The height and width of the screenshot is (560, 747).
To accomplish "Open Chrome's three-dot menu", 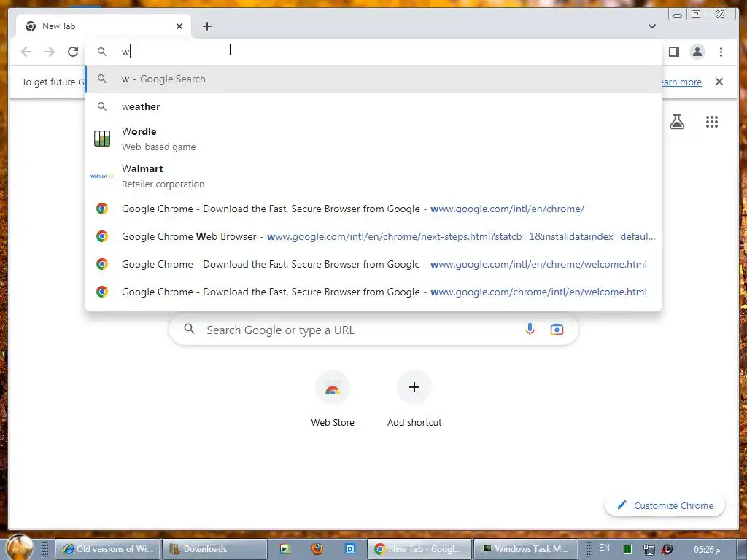I will click(x=721, y=52).
